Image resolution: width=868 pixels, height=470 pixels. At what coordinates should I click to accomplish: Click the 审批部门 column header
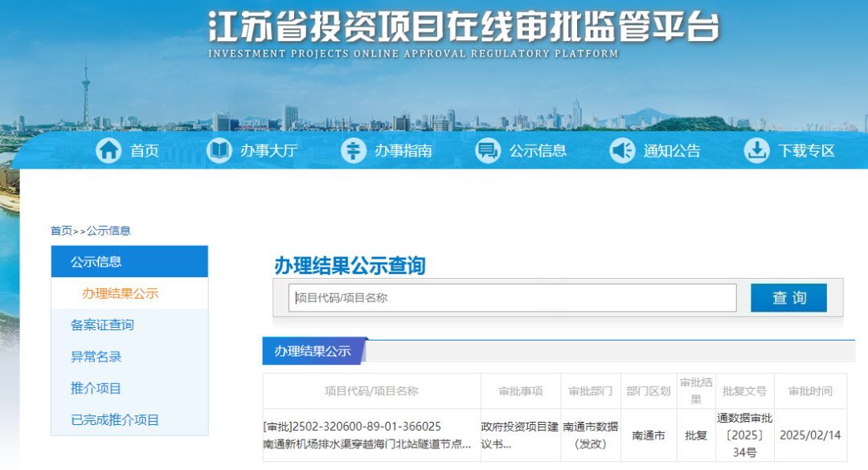pyautogui.click(x=591, y=391)
